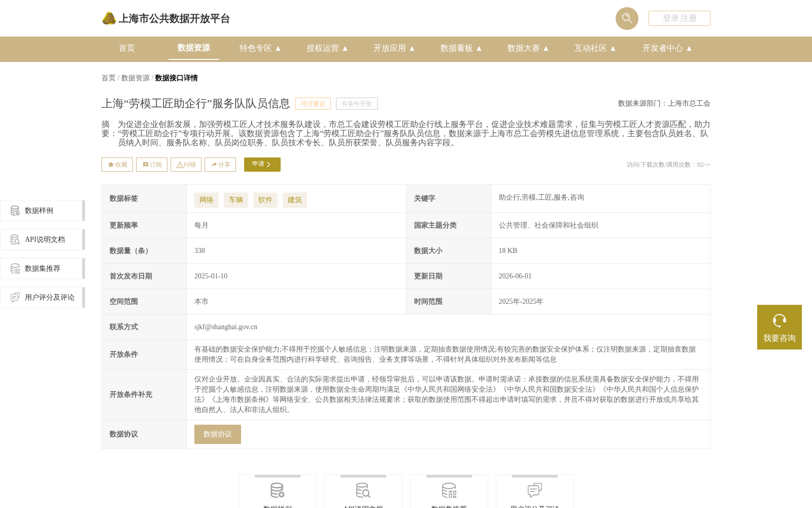
Task: Click the contact email sjkf@shanghai.gov.cn
Action: click(226, 327)
